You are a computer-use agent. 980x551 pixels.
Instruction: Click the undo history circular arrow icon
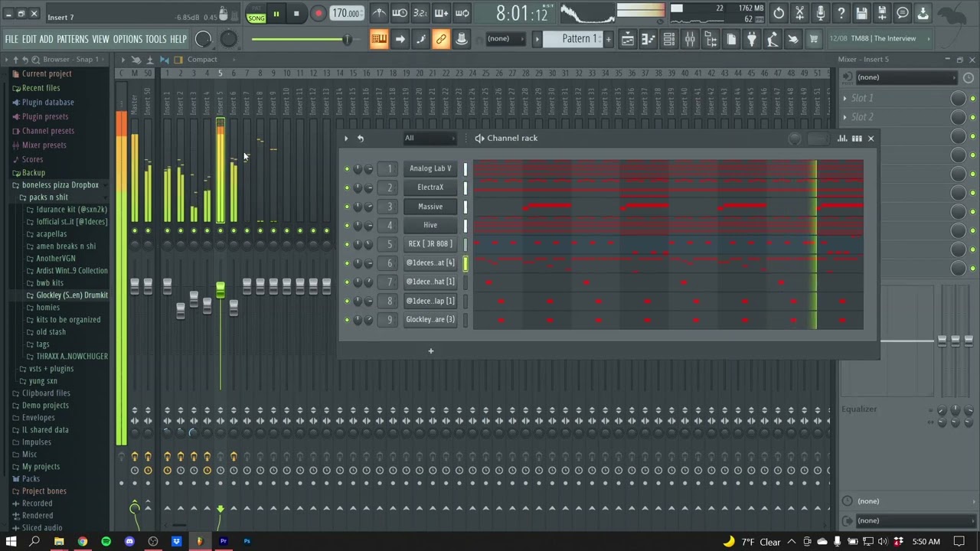tap(779, 13)
